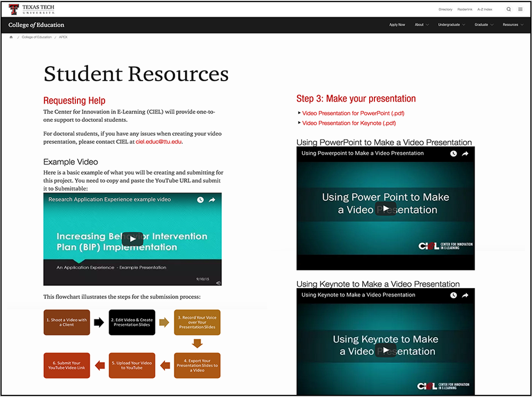Play the Using PowerPoint video

386,208
